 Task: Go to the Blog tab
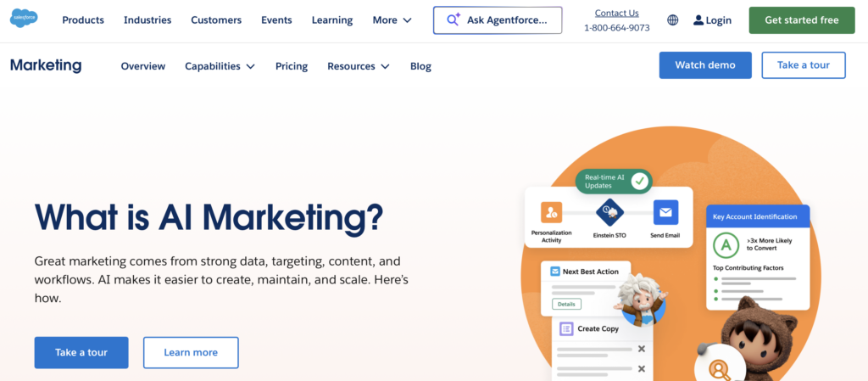(x=420, y=66)
